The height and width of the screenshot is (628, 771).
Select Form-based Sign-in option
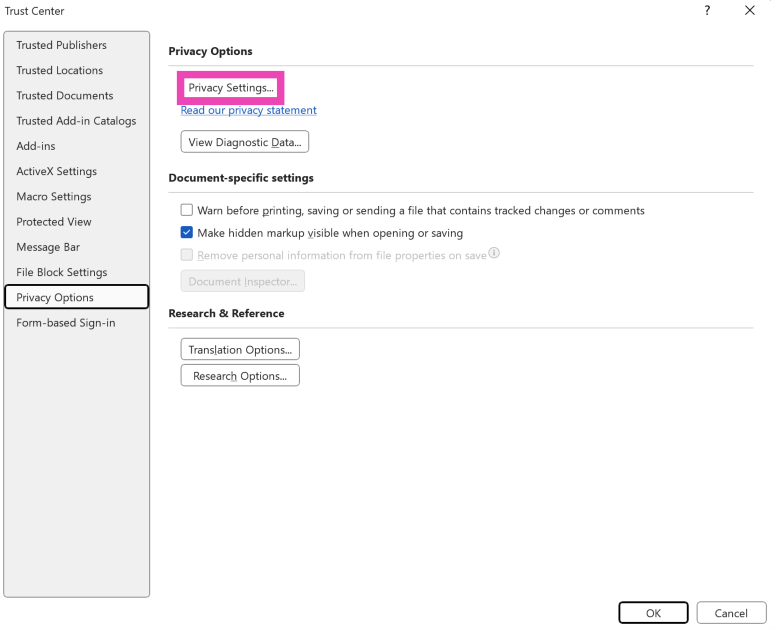(65, 323)
